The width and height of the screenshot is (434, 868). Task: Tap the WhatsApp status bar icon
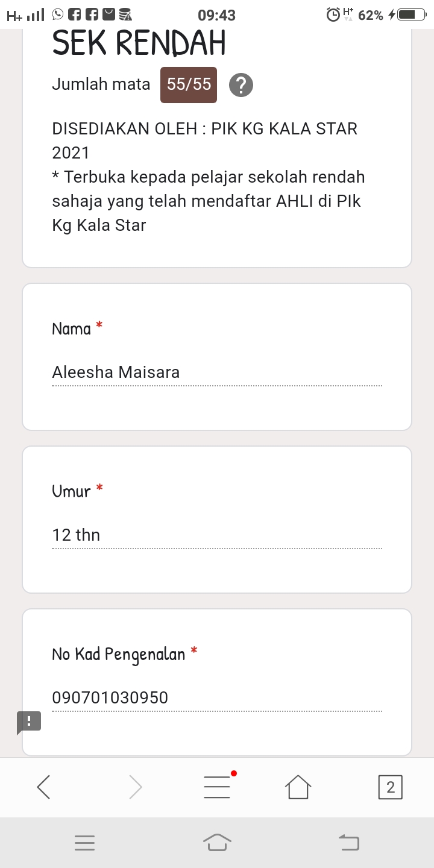tap(58, 14)
